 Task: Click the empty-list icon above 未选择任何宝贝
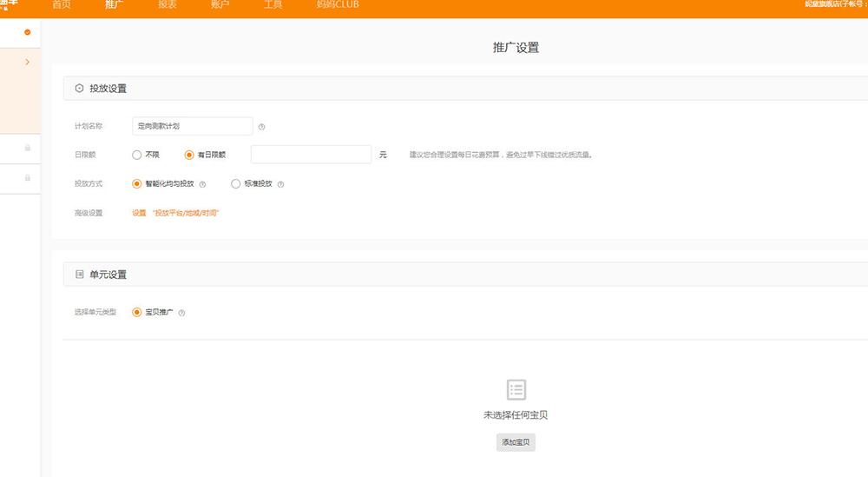pos(516,389)
